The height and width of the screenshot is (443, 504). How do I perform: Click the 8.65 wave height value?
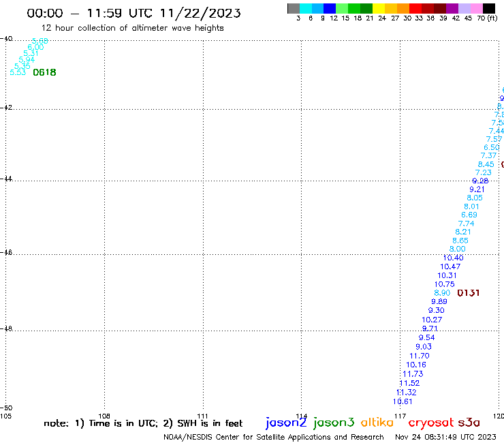(460, 241)
